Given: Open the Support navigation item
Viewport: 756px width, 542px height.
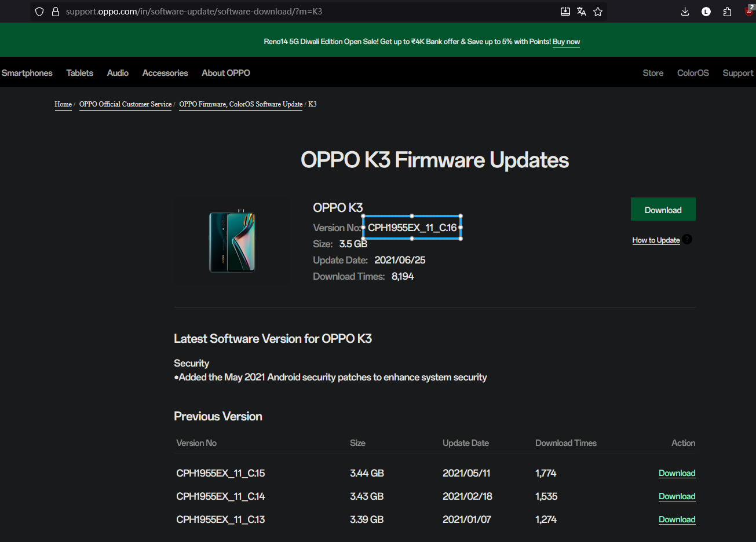Looking at the screenshot, I should coord(737,73).
